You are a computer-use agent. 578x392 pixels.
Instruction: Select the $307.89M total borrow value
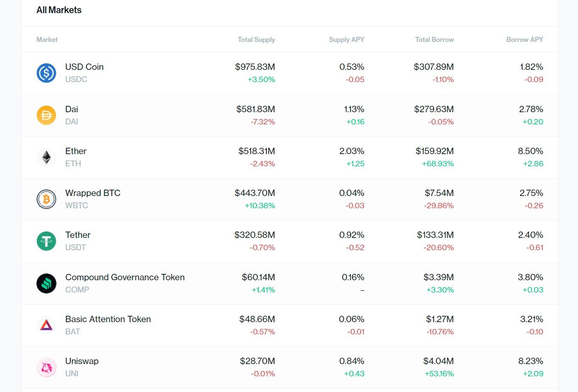(x=434, y=67)
